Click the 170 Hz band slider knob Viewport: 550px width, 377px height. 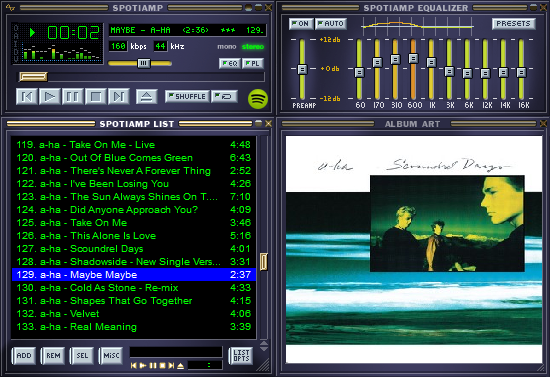coord(377,62)
